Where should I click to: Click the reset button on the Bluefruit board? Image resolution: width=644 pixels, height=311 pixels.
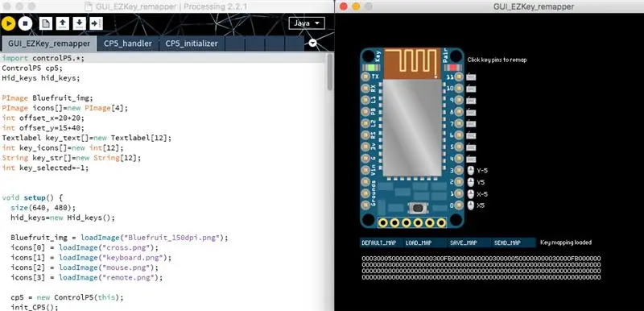point(418,208)
